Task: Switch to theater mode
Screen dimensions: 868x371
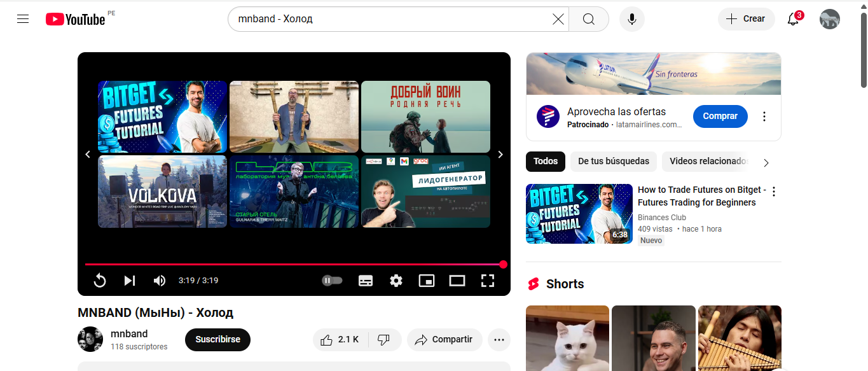Action: 457,281
